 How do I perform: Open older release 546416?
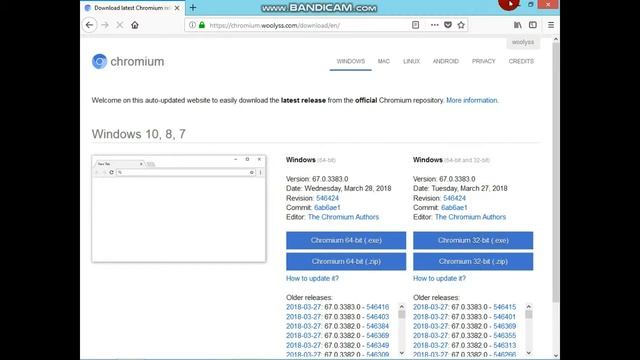tap(378, 307)
